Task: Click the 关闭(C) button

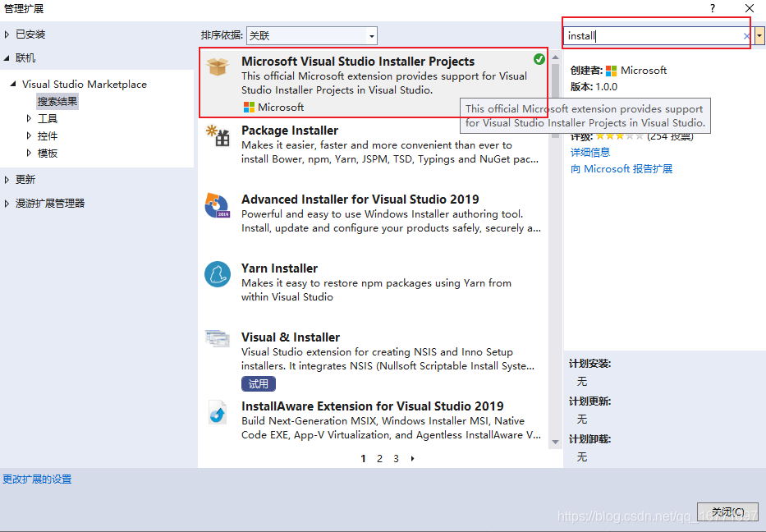Action: point(727,512)
